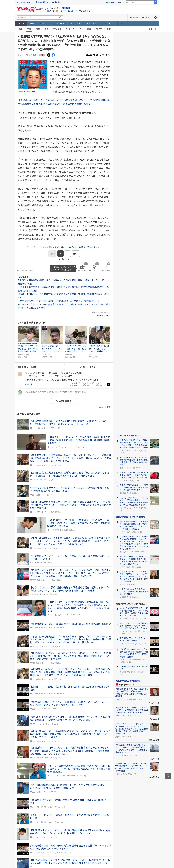Select the エキスパート tab
Image resolution: width=174 pixels, height=868 pixels.
[x=58, y=24]
